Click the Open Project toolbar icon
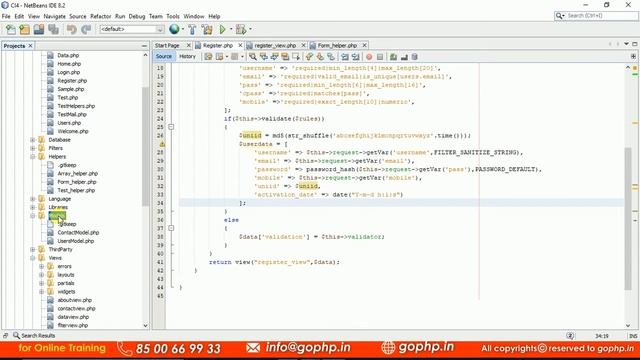This screenshot has height=360, width=640. pyautogui.click(x=39, y=29)
